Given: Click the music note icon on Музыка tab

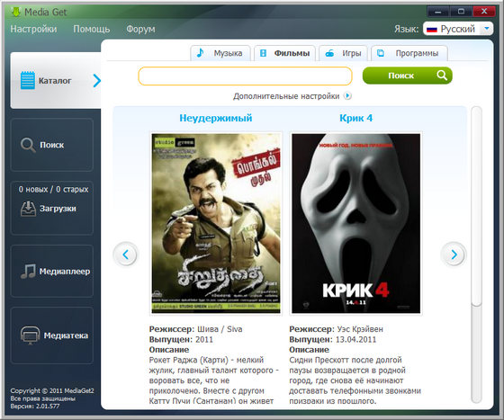Looking at the screenshot, I should 200,53.
